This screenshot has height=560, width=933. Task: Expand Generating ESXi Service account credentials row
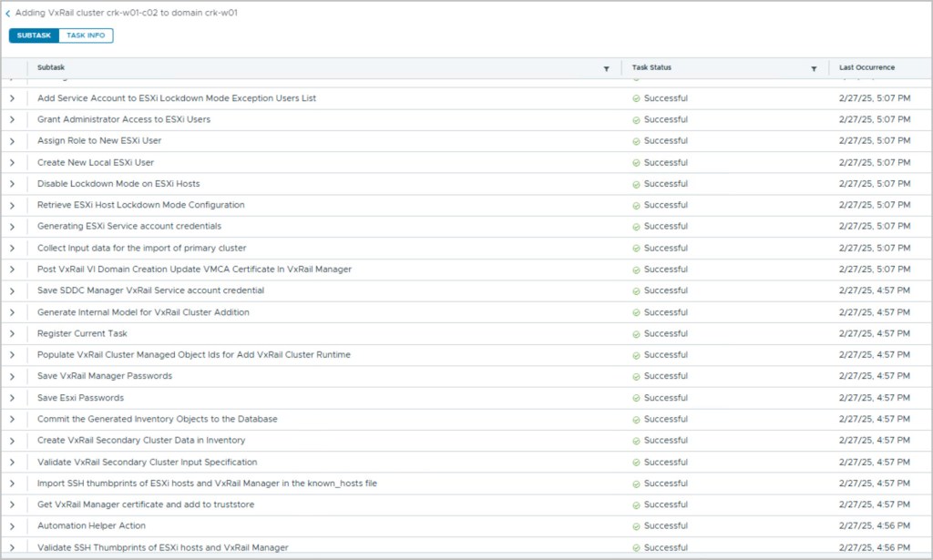click(x=12, y=227)
